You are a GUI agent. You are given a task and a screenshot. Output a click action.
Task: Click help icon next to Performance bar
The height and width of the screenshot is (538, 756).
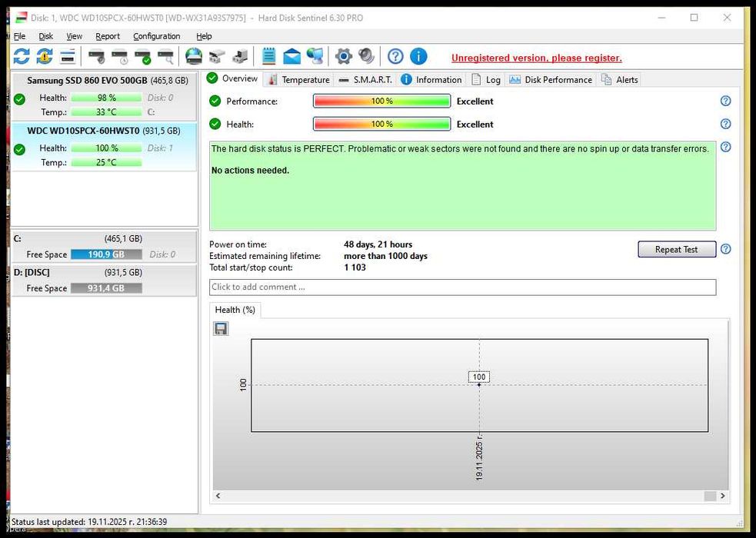point(725,101)
